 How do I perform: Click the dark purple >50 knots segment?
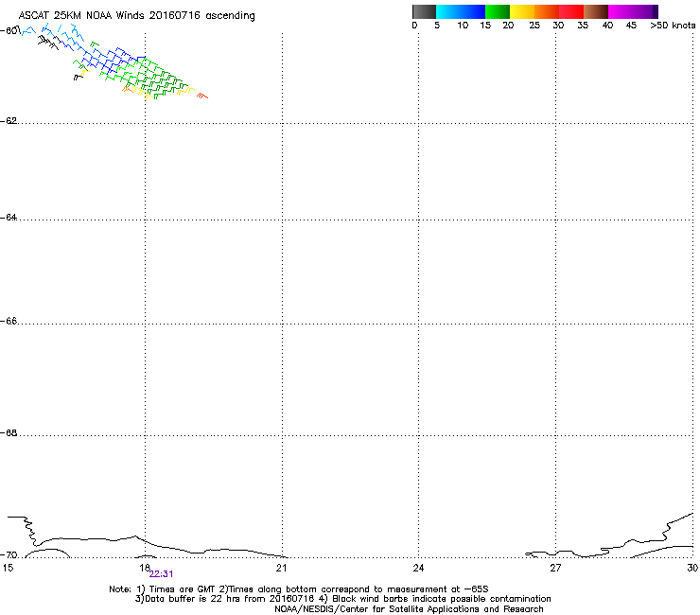656,11
